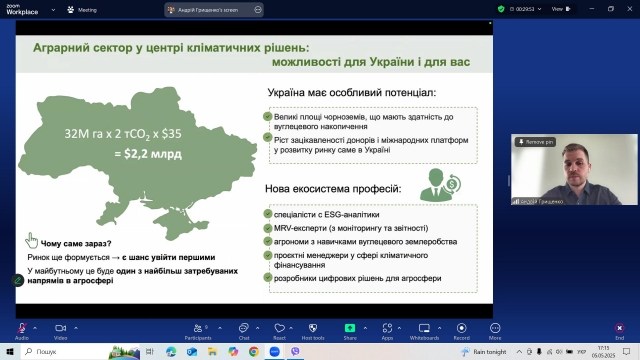Expand the arrow next to Audio
Screen dimensions: 640x360
pyautogui.click(x=35, y=328)
